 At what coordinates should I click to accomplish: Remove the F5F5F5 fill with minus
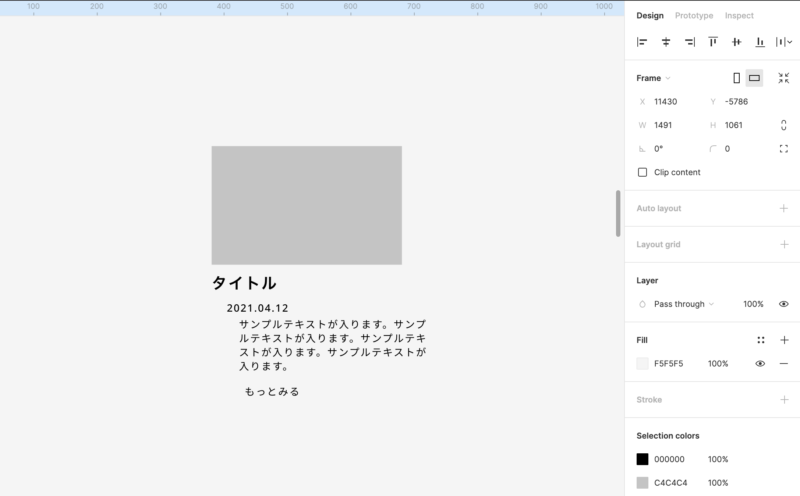(784, 364)
